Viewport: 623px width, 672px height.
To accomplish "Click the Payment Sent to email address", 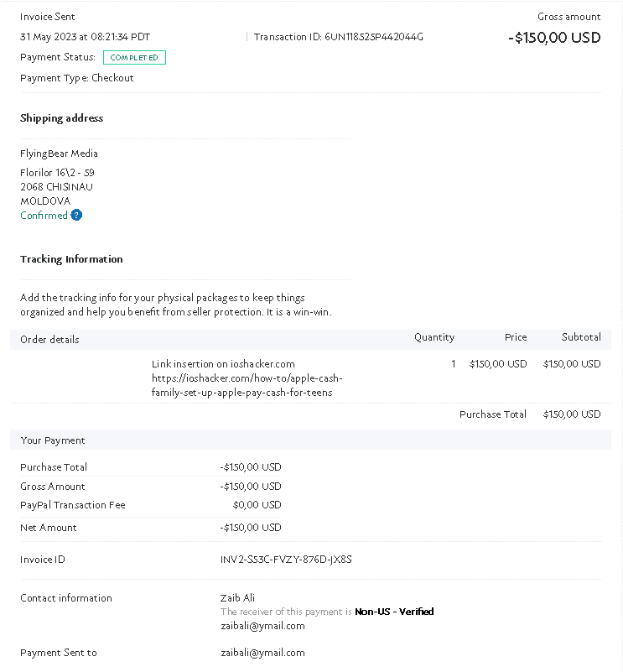I will (262, 653).
